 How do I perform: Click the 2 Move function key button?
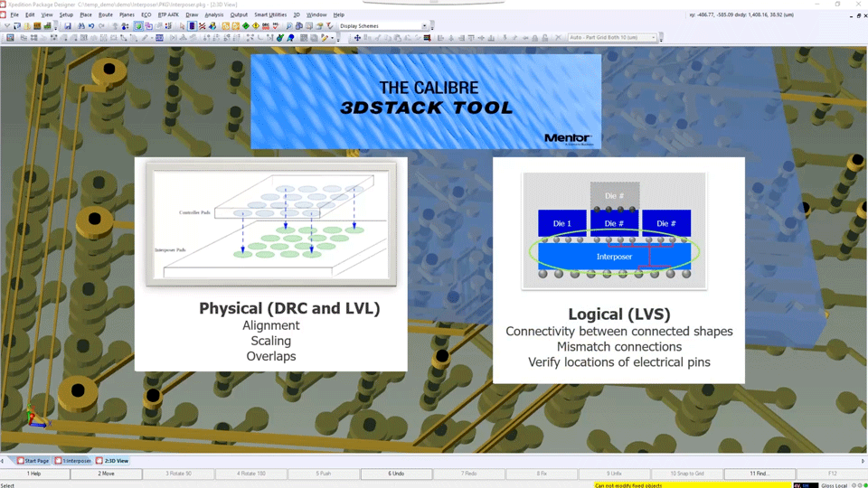(107, 474)
